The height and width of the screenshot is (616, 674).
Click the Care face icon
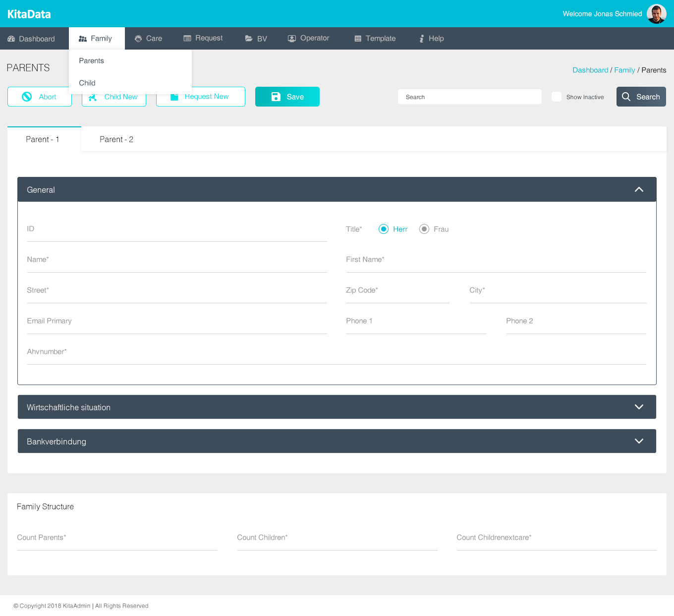[x=138, y=39]
